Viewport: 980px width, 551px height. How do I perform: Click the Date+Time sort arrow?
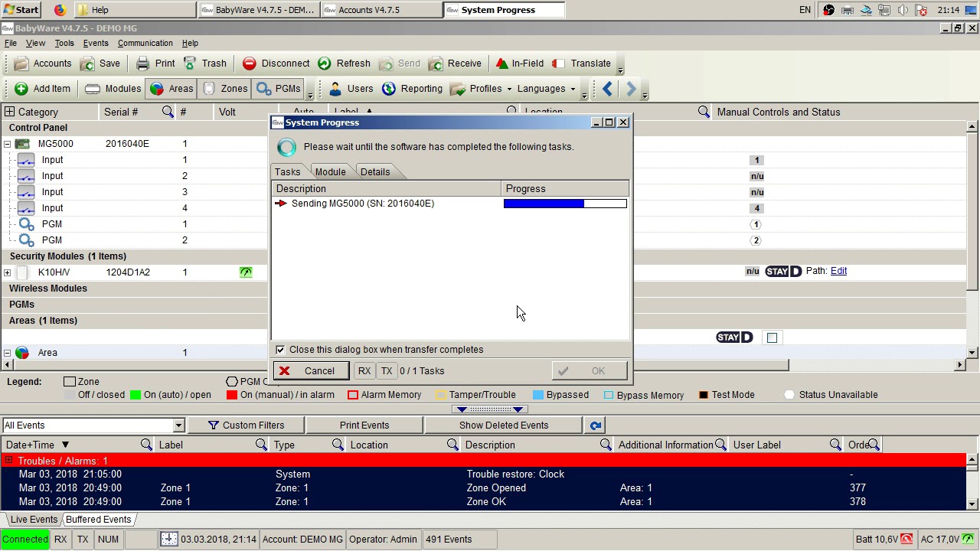[65, 445]
